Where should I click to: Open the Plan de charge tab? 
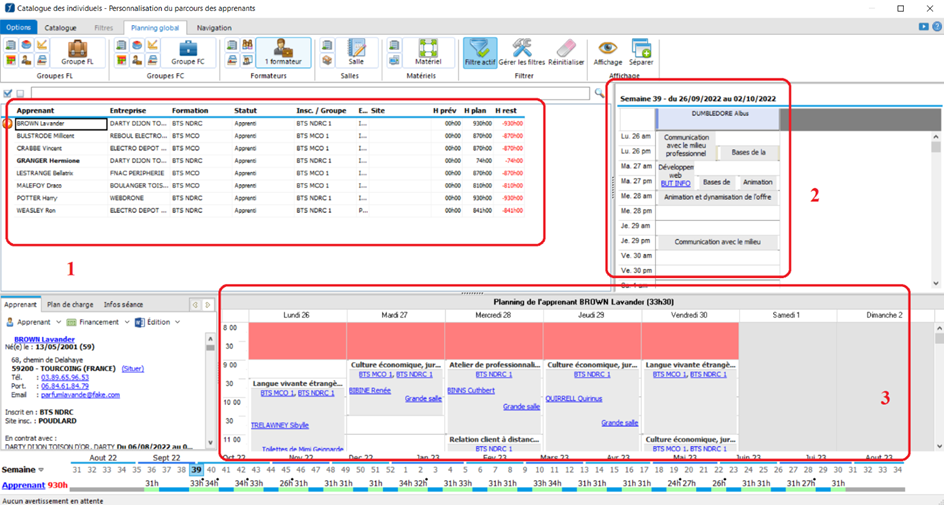(69, 304)
